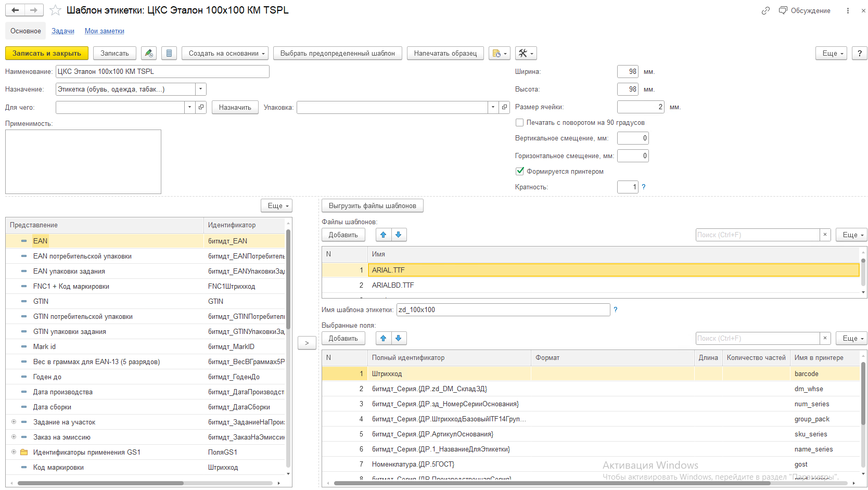Open the document-with-clock reports dropdown icon
868x490 pixels.
(x=500, y=53)
